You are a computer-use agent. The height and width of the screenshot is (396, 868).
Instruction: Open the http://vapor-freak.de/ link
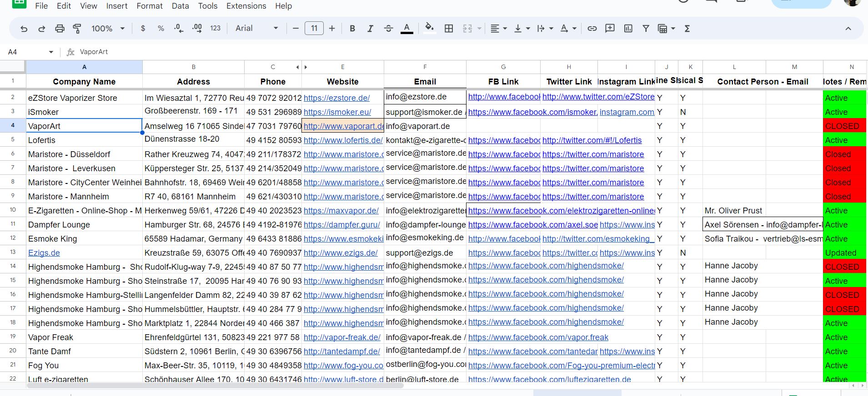coord(342,337)
